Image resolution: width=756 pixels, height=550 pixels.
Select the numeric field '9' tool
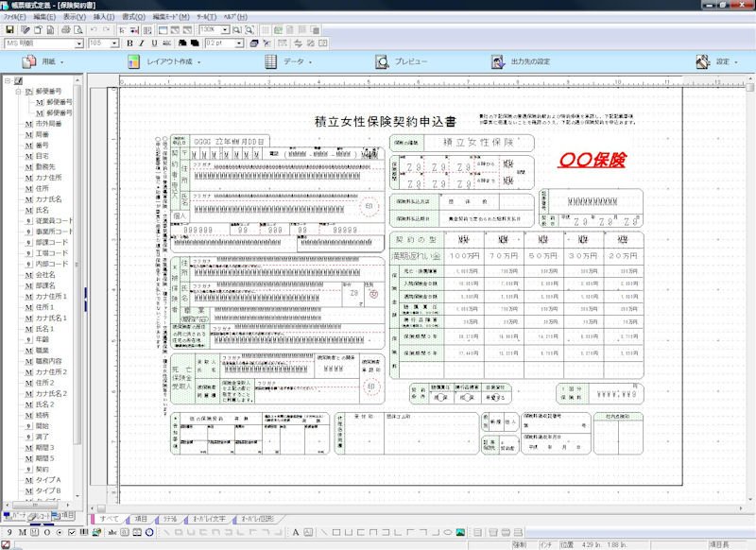(x=9, y=532)
